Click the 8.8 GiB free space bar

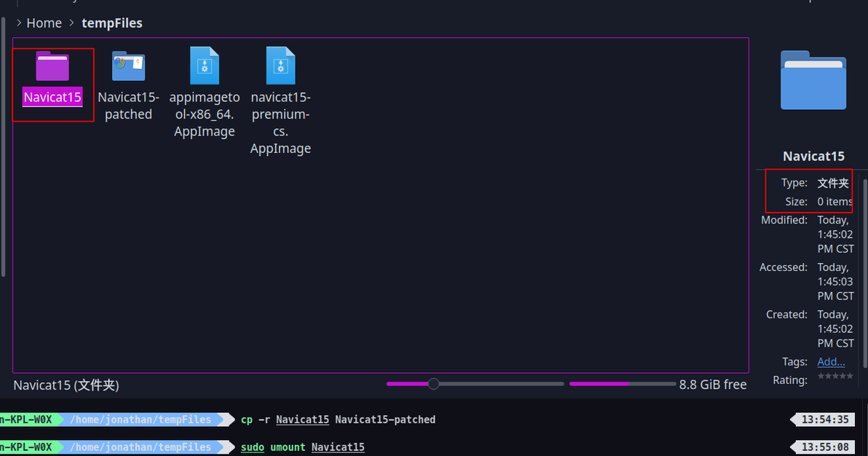click(x=622, y=383)
